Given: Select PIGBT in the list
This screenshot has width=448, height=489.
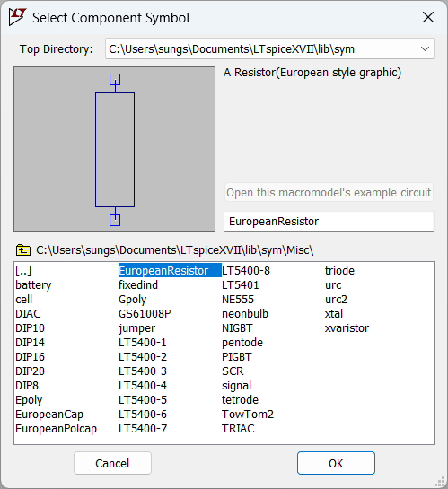Looking at the screenshot, I should pos(236,357).
